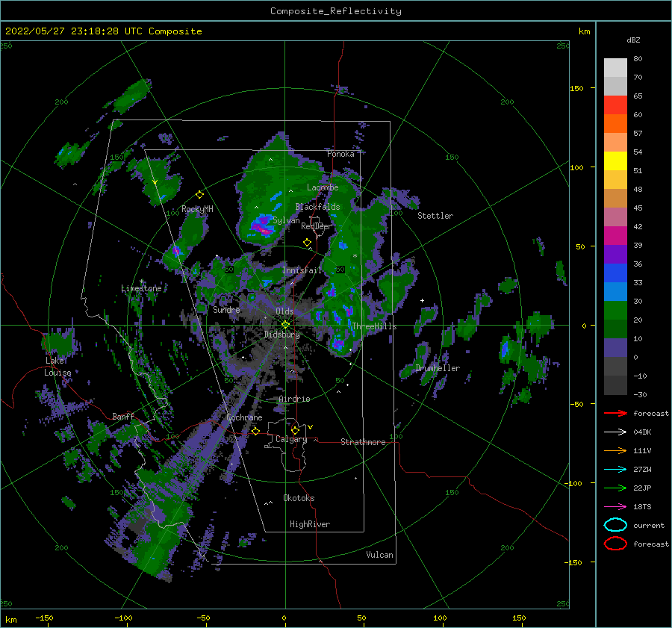Viewport: 672px width, 628px height.
Task: Click the strong magenta storm cell beside Sylvan
Action: click(x=262, y=226)
